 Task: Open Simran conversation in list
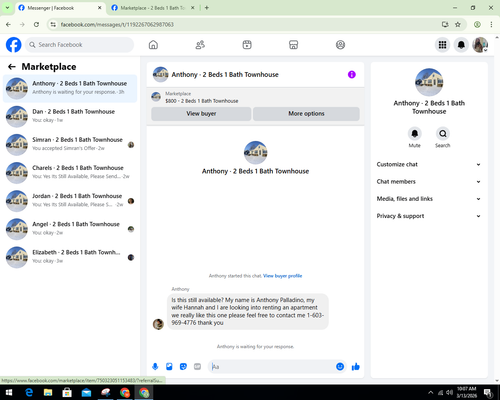(70, 145)
